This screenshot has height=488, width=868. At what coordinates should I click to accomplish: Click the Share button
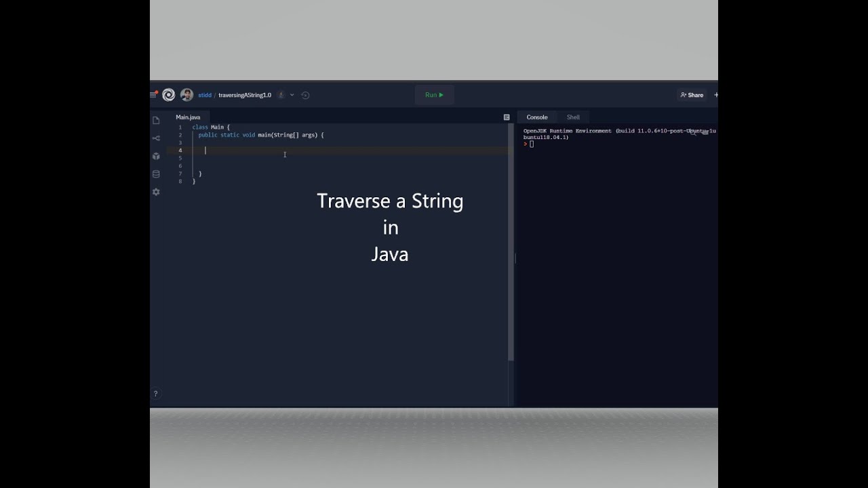coord(692,95)
